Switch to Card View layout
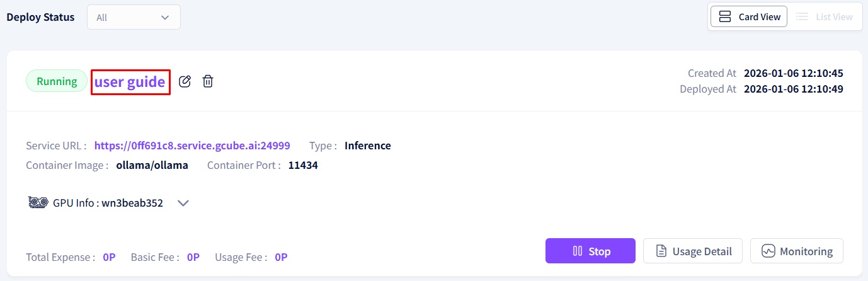Viewport: 868px width, 281px height. [749, 17]
